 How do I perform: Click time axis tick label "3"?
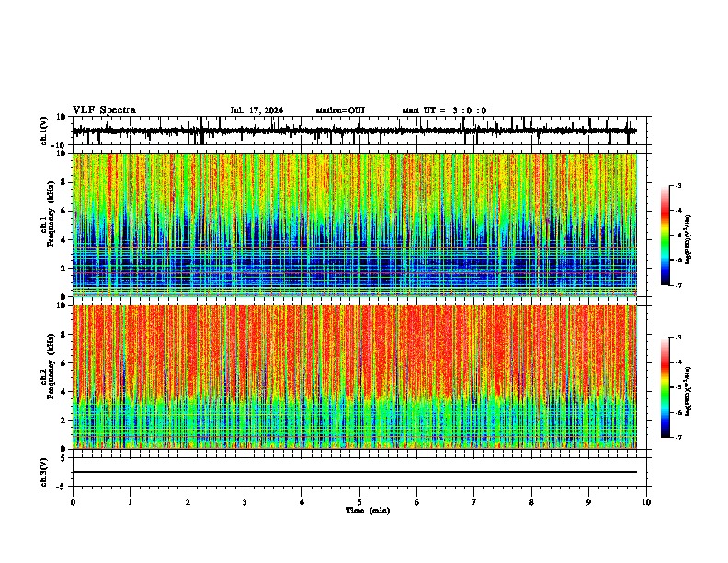tap(245, 502)
